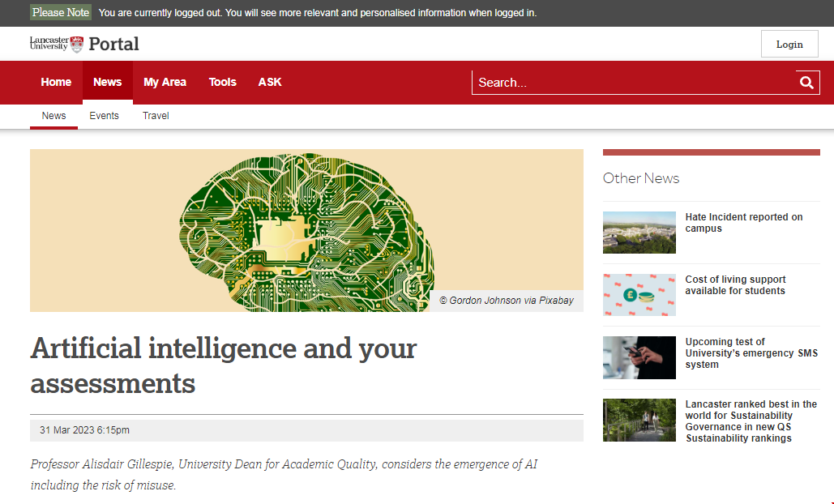Select ASK in the navigation bar
Viewport: 834px width, 504px height.
click(x=270, y=83)
